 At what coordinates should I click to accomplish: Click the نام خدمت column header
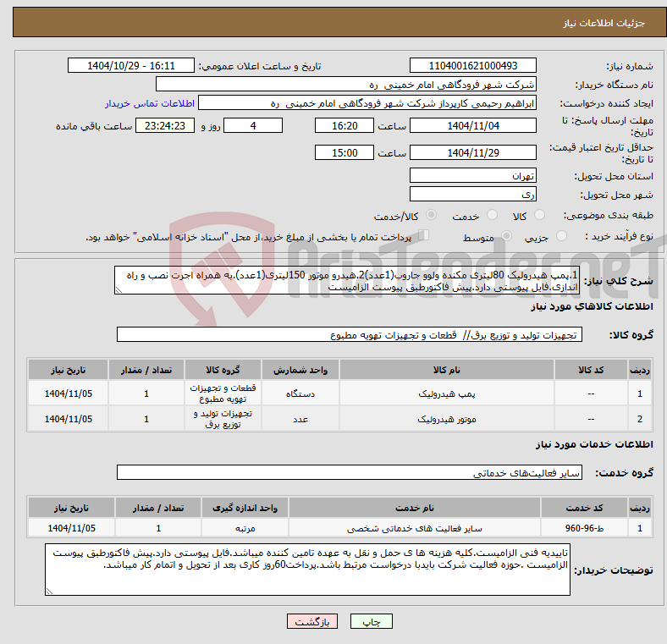point(414,508)
